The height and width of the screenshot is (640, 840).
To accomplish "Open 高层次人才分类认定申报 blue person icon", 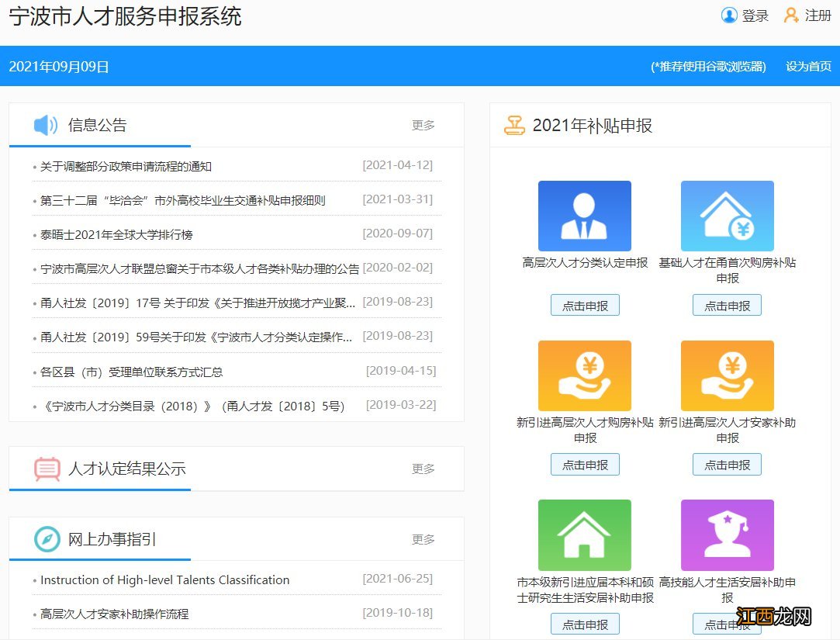I will pos(584,215).
